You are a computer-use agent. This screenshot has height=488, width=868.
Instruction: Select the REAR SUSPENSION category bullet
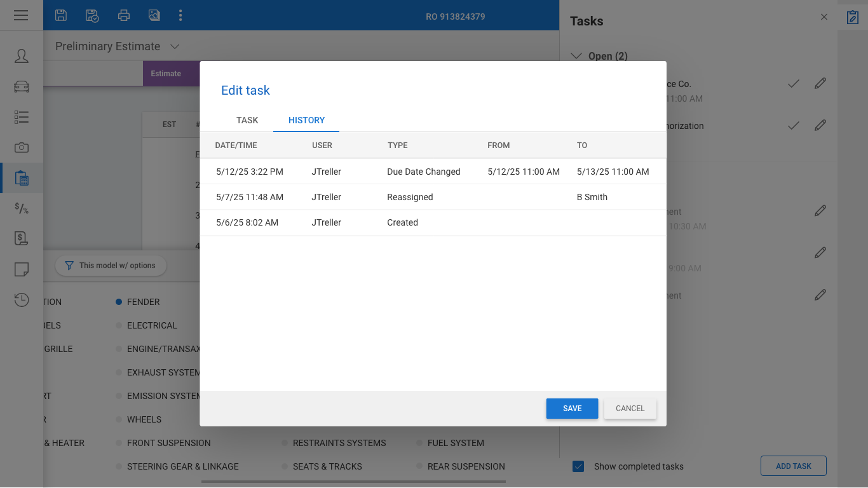[x=420, y=466]
